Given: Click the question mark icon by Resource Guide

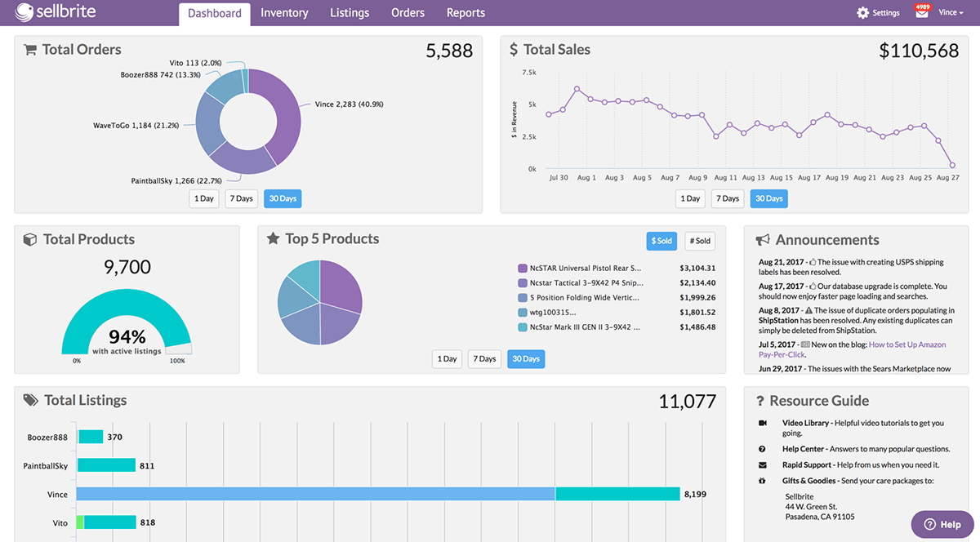Looking at the screenshot, I should 760,401.
